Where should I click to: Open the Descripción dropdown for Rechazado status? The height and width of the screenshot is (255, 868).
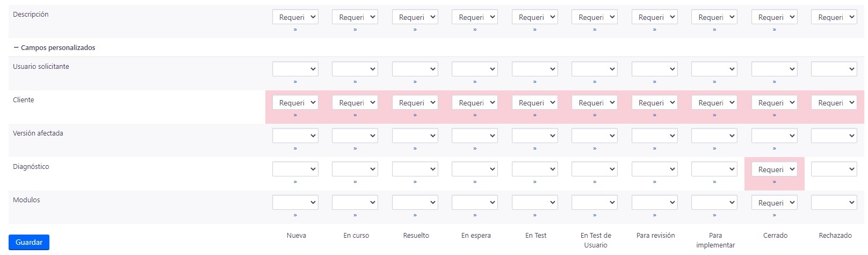(834, 17)
